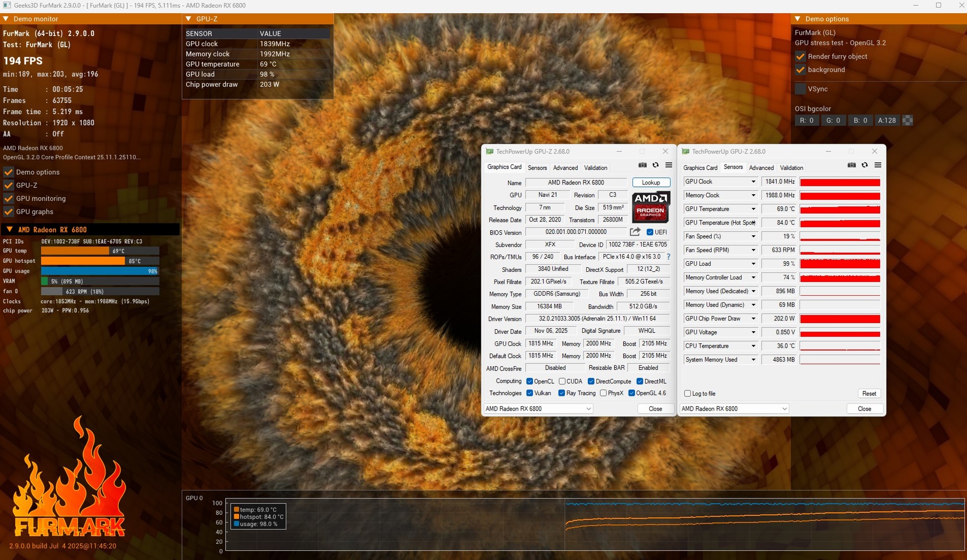Screen dimensions: 967x560
Task: Click Close button in GPU-Z Graphics Card window
Action: tap(655, 409)
